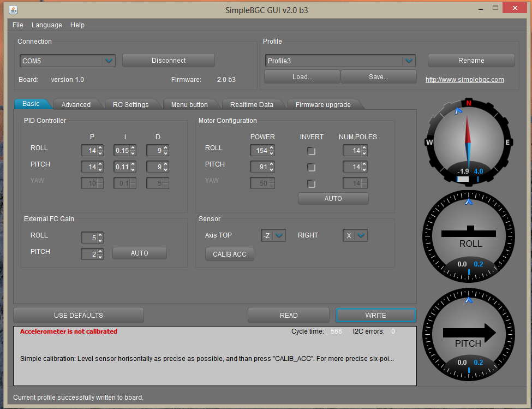Click the ROLL I field showing 0.15

point(122,150)
